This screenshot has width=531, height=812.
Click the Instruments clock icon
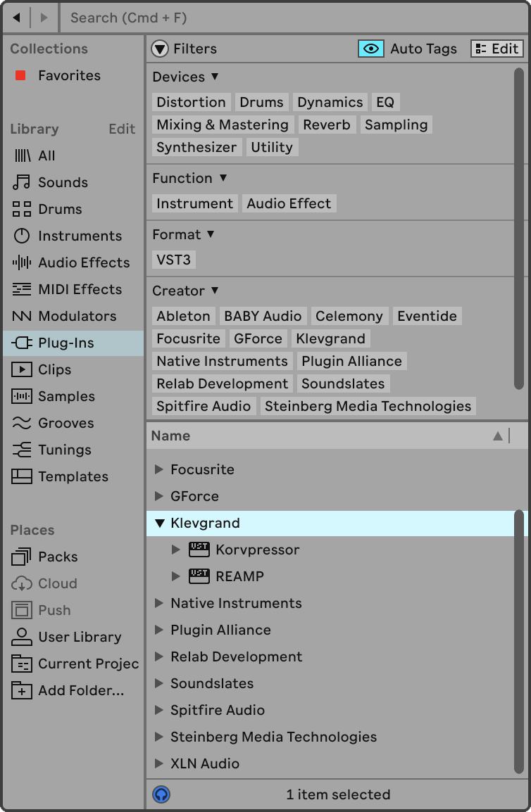[22, 236]
